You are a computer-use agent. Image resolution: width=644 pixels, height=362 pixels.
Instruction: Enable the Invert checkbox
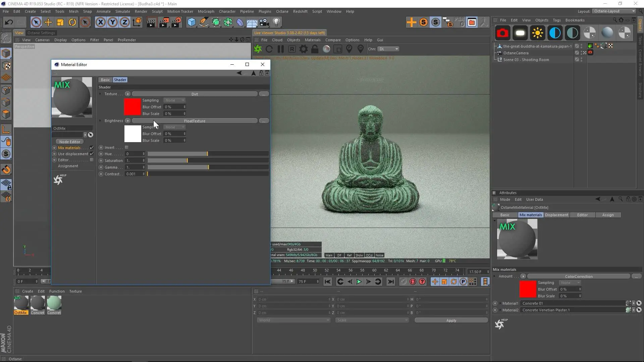126,147
